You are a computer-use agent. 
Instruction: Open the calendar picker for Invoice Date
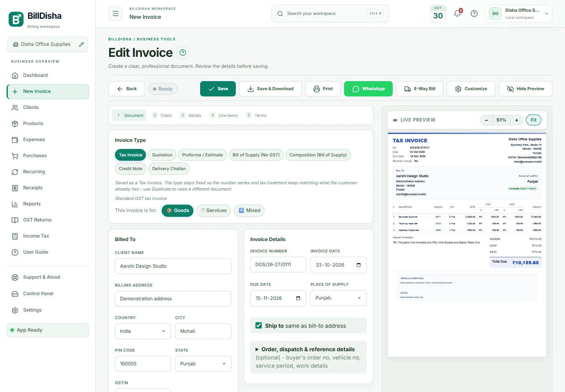359,265
